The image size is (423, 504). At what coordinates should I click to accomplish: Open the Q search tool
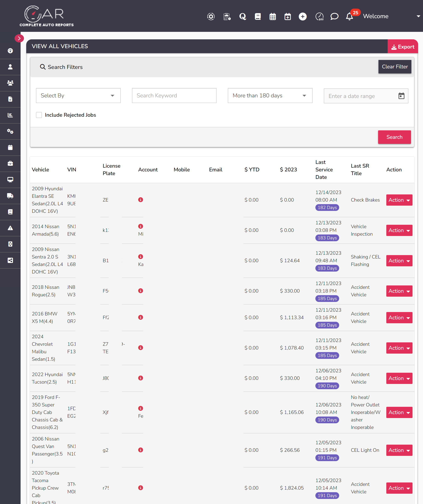tap(243, 16)
